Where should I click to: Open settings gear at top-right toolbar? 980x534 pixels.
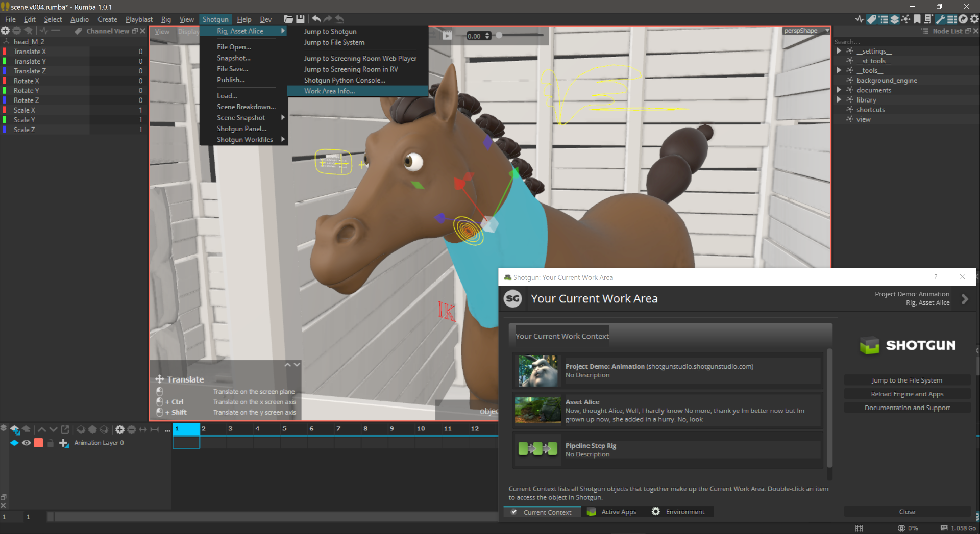(974, 19)
